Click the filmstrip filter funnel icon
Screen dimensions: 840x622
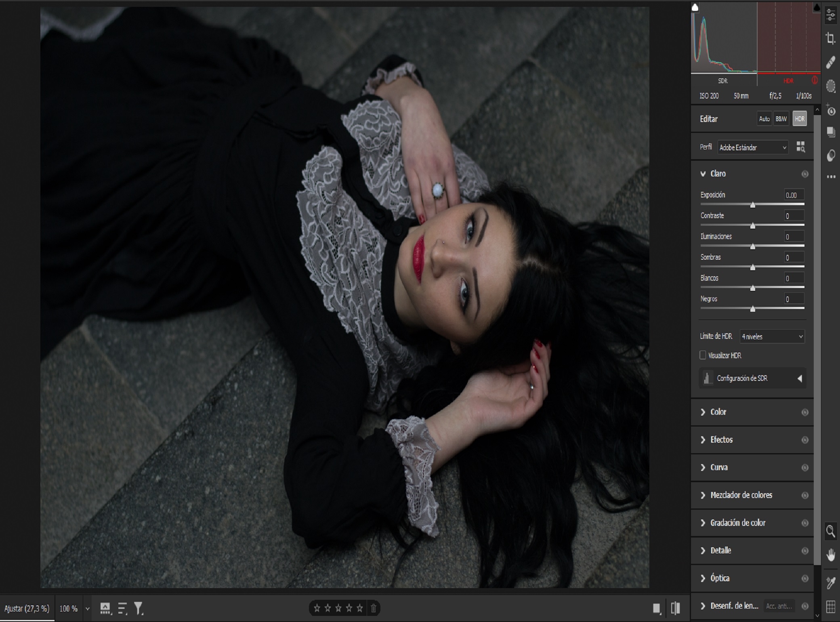tap(138, 608)
